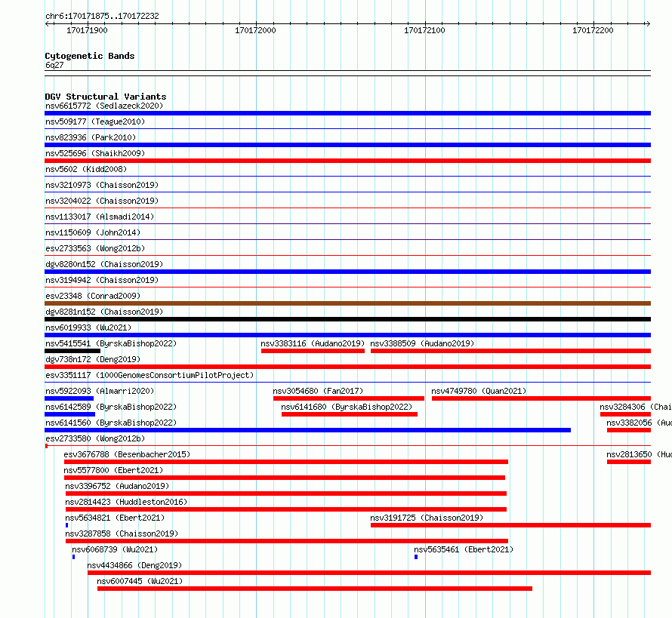Click nsv3287858 (Chaisson2019) label
Viewport: 672px width, 618px height.
pos(122,533)
